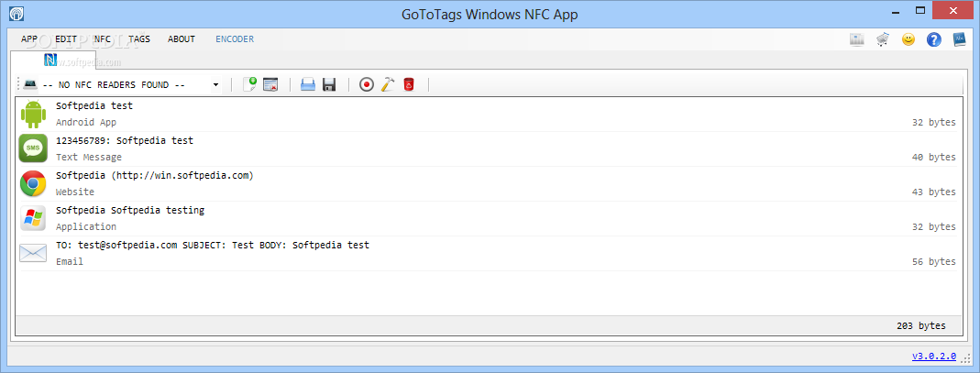Click the blue book icon at top right
Screen dimensions: 980x373
coord(960,39)
